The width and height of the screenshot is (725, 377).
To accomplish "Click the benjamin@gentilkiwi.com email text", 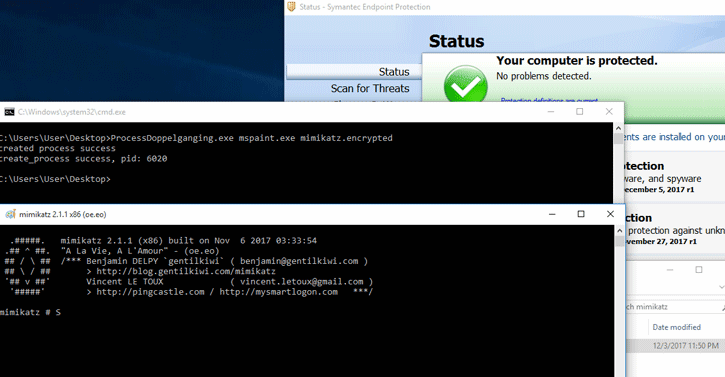I will [299, 261].
